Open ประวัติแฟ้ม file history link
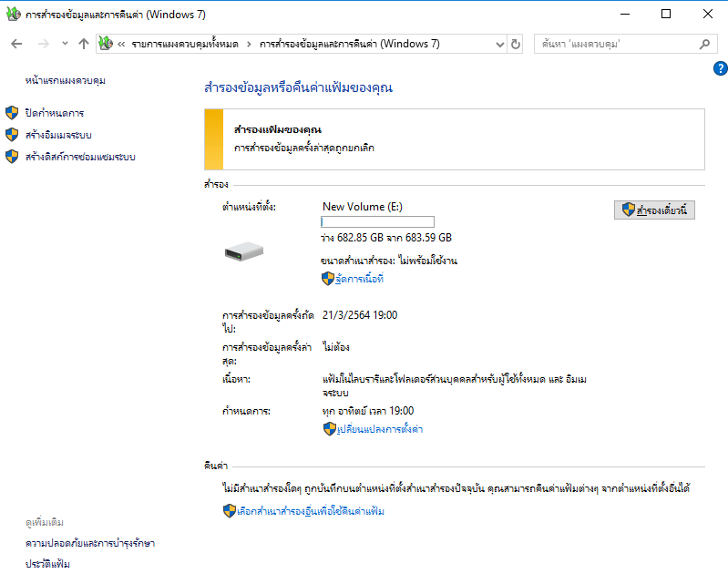Screen dimensions: 728x584 click(47, 564)
